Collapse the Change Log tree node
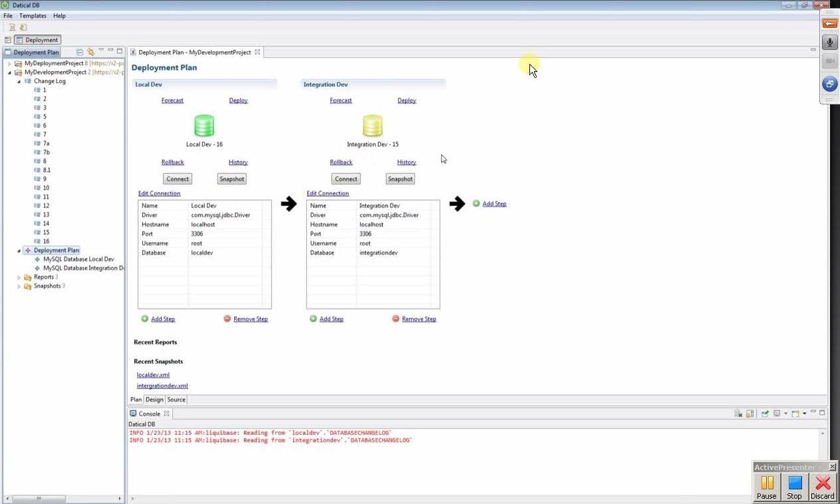Viewport: 840px width, 504px height. point(19,81)
